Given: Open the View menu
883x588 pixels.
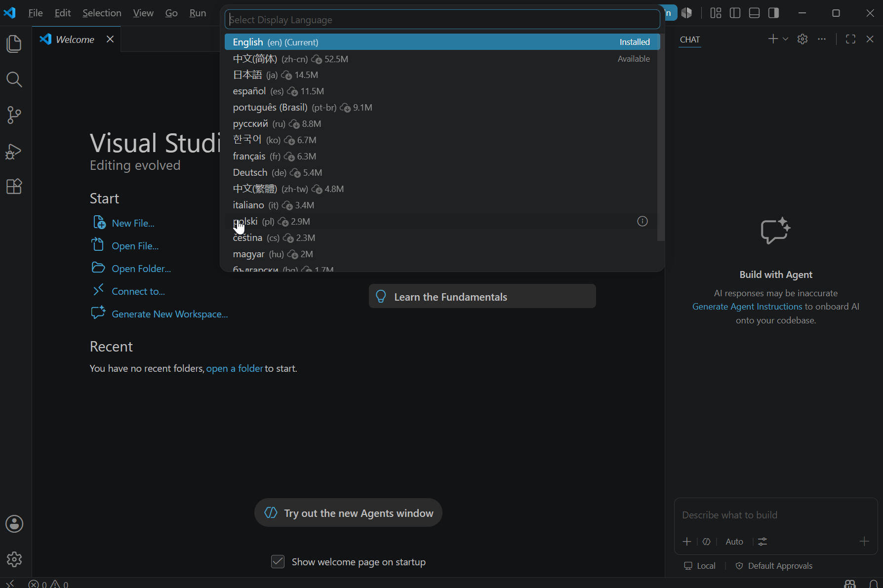Looking at the screenshot, I should click(143, 13).
